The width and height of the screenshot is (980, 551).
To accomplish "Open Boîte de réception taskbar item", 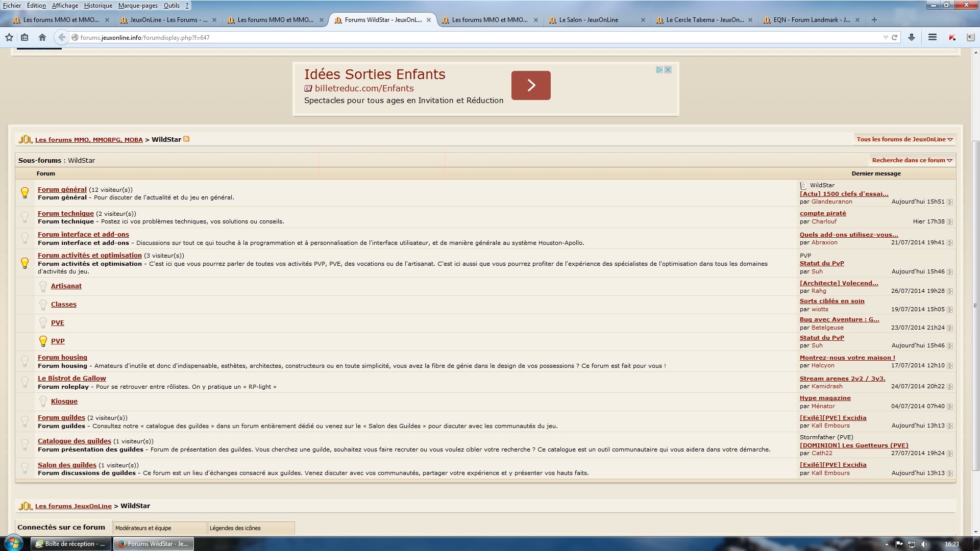I will [70, 544].
